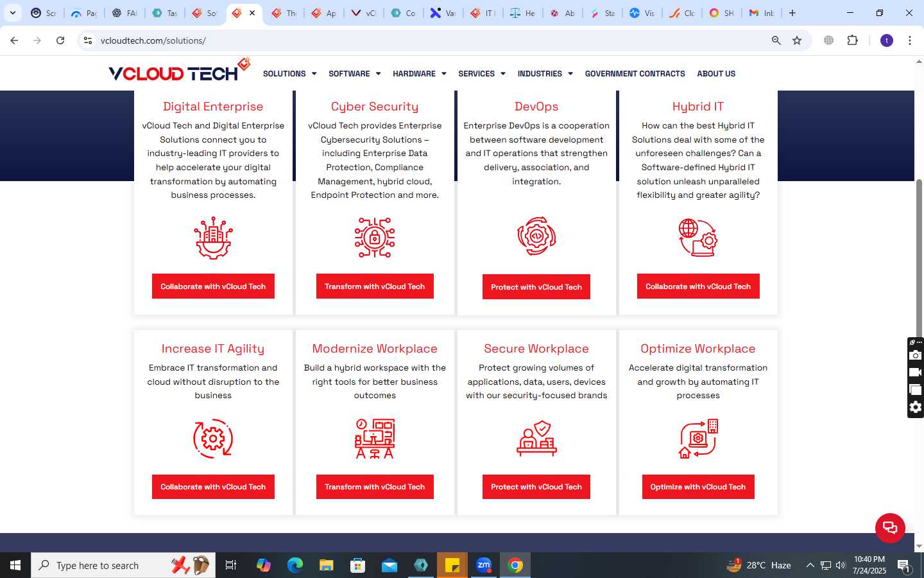This screenshot has height=578, width=924.
Task: Click Collaborate button under Digital Enterprise
Action: [x=213, y=286]
